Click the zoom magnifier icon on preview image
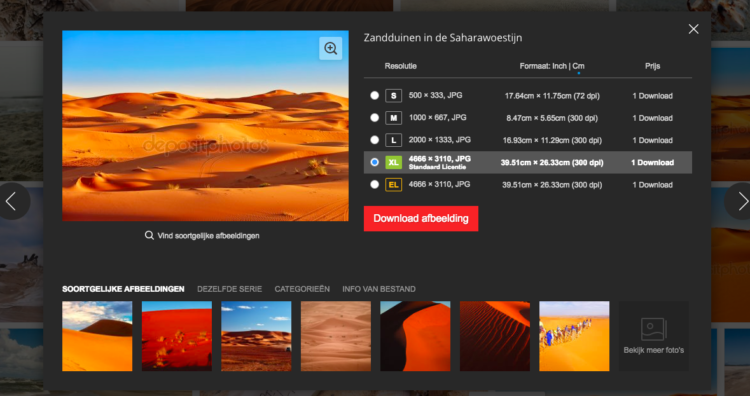The image size is (750, 396). point(331,48)
